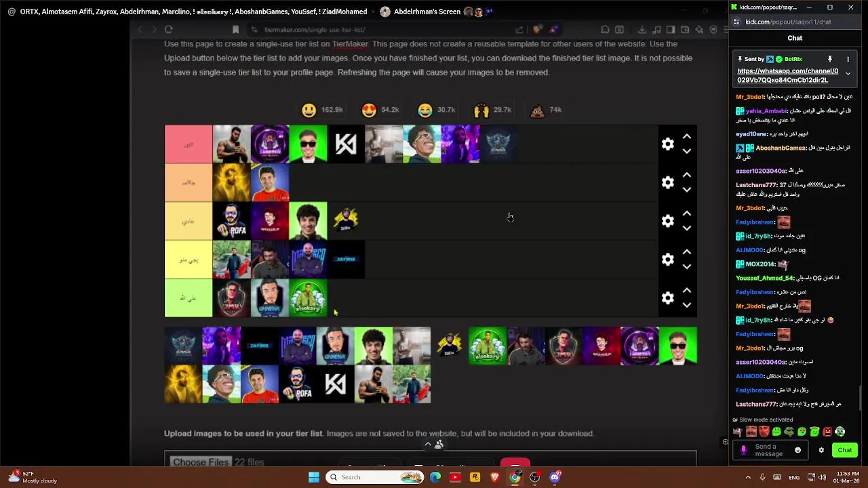Move the orange tier row up
This screenshot has width=868, height=488.
coord(686,175)
